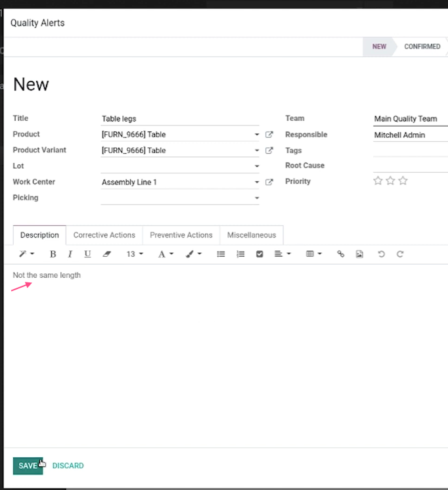The width and height of the screenshot is (448, 490).
Task: Open the font size 13 dropdown
Action: click(x=135, y=254)
